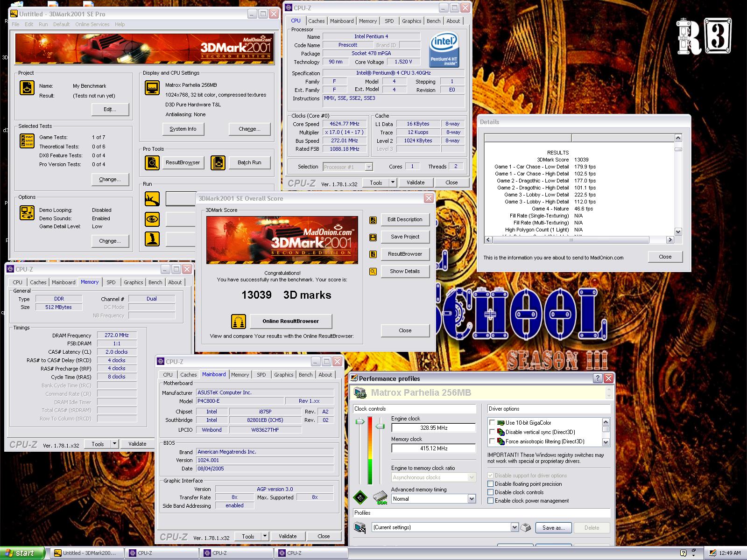Open Advanced memory timing Normal dropdown
This screenshot has width=747, height=560.
tap(472, 499)
